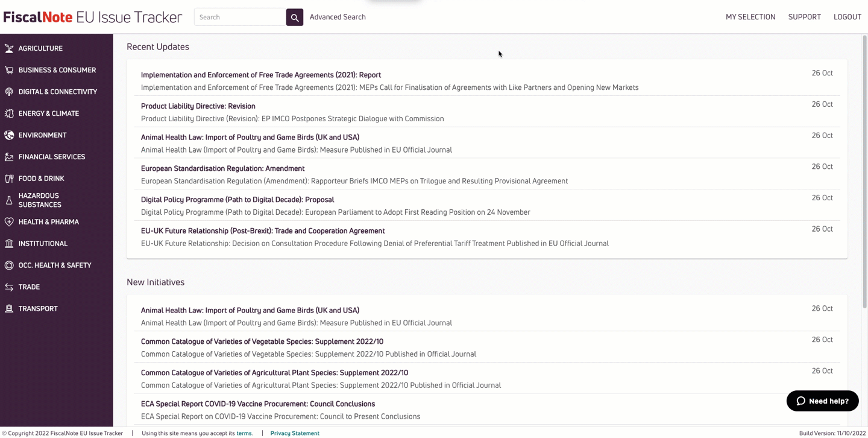Click into the Search input field
Viewport: 868px width, 438px height.
click(x=240, y=17)
